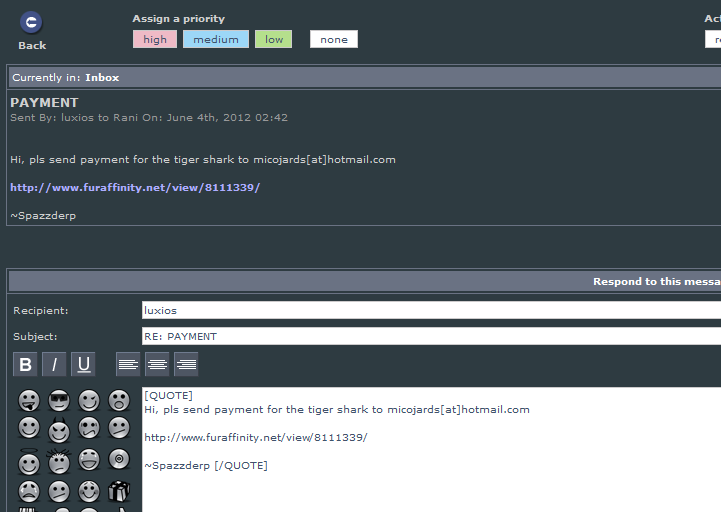
Task: Insert the angel halo smiley emoticon
Action: tap(29, 463)
